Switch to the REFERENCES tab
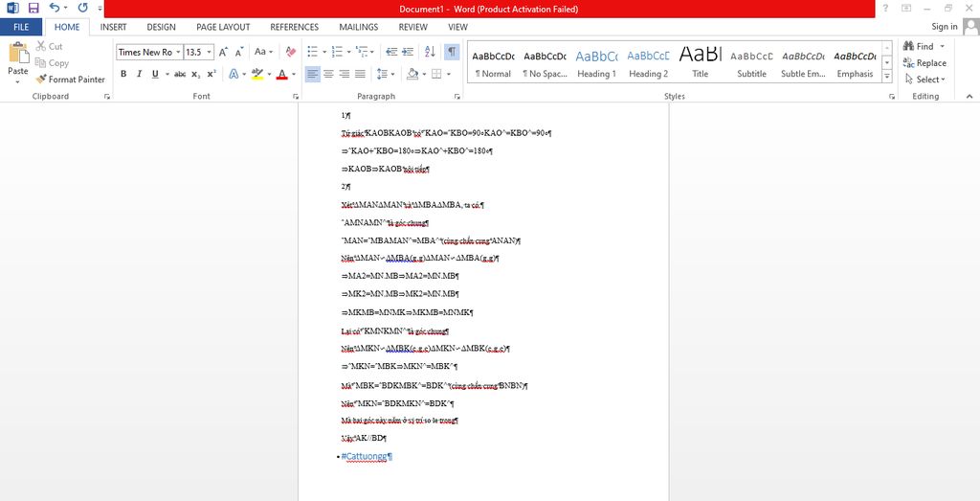The width and height of the screenshot is (980, 501). 295,27
